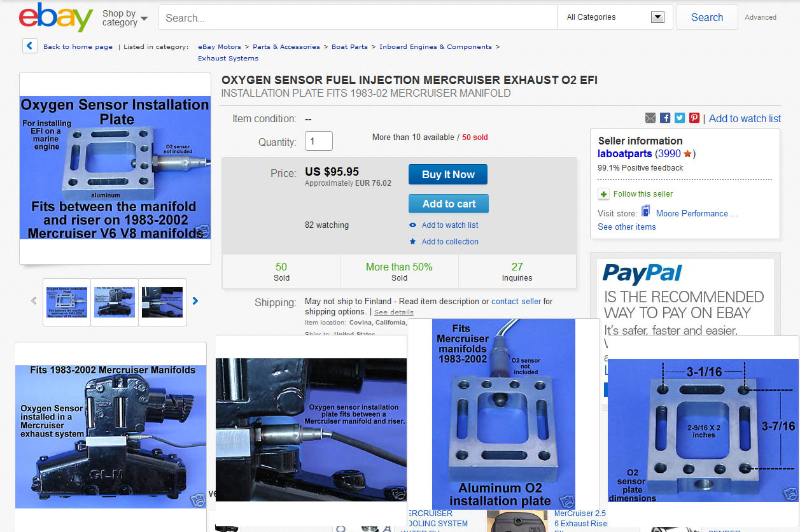The width and height of the screenshot is (800, 532).
Task: Share listing on Twitter
Action: tap(680, 118)
